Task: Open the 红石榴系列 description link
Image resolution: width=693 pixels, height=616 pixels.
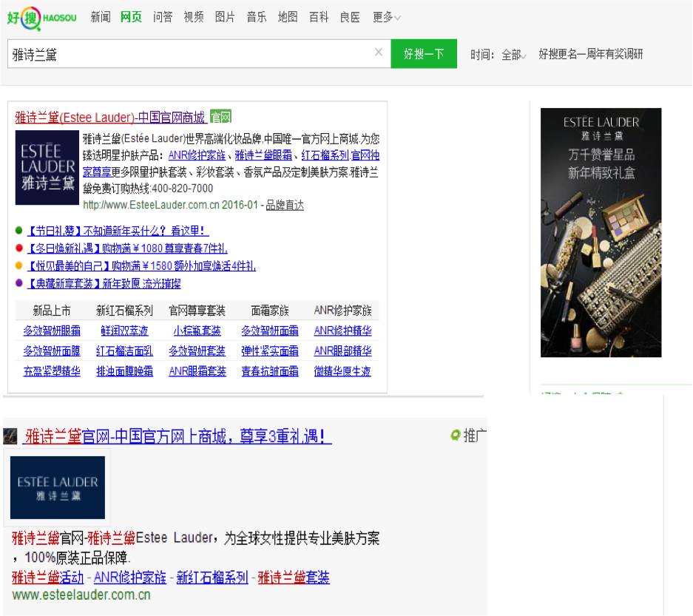Action: [x=325, y=155]
